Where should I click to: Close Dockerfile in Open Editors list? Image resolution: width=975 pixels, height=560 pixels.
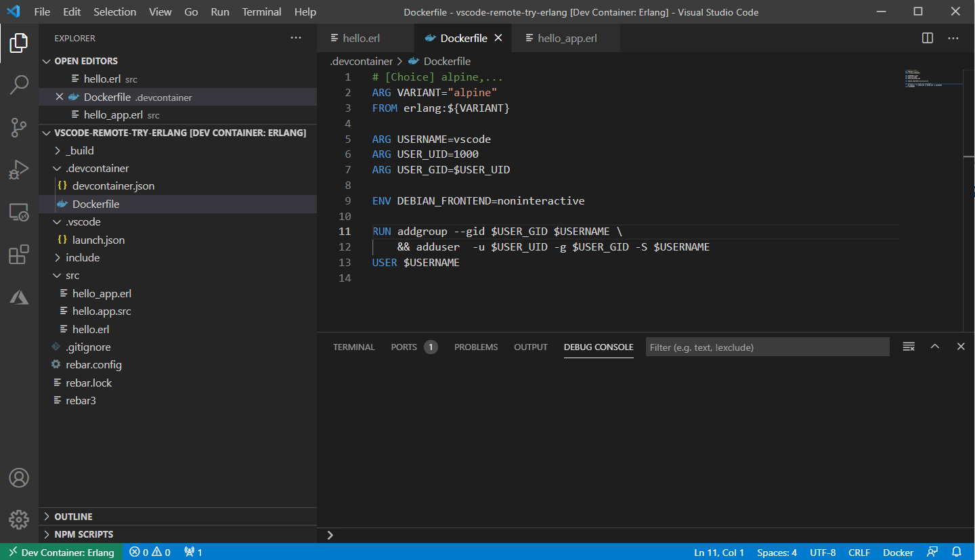tap(60, 97)
